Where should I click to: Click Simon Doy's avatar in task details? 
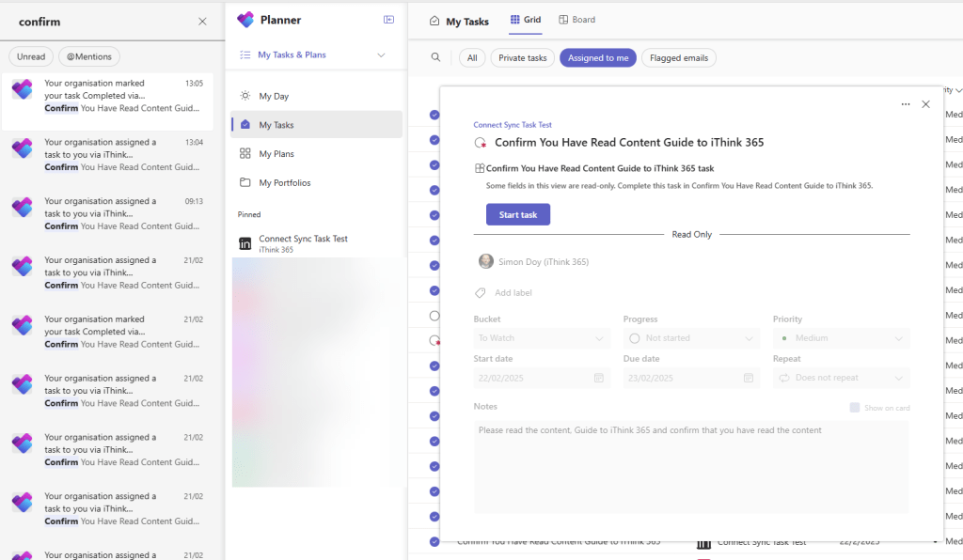pyautogui.click(x=485, y=262)
